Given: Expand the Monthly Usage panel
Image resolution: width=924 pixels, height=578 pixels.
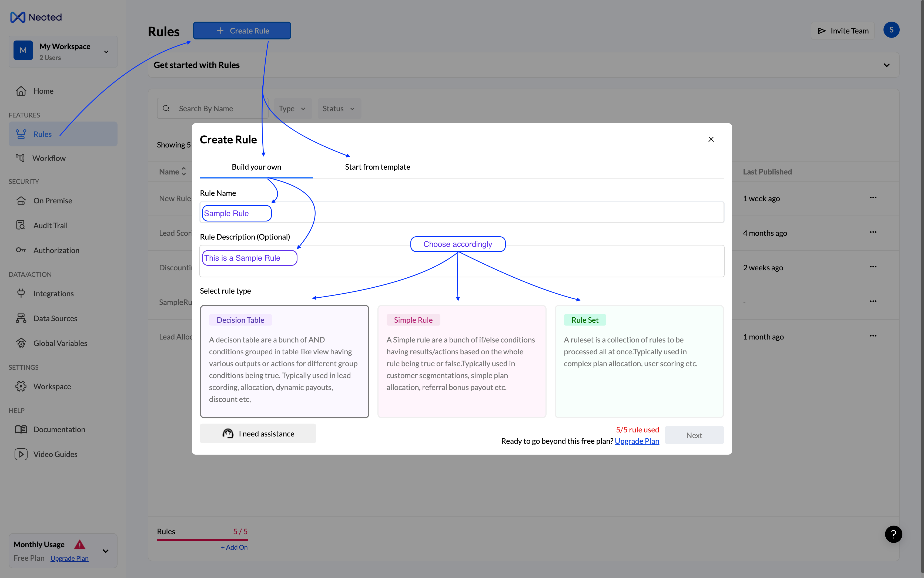Looking at the screenshot, I should pos(106,551).
